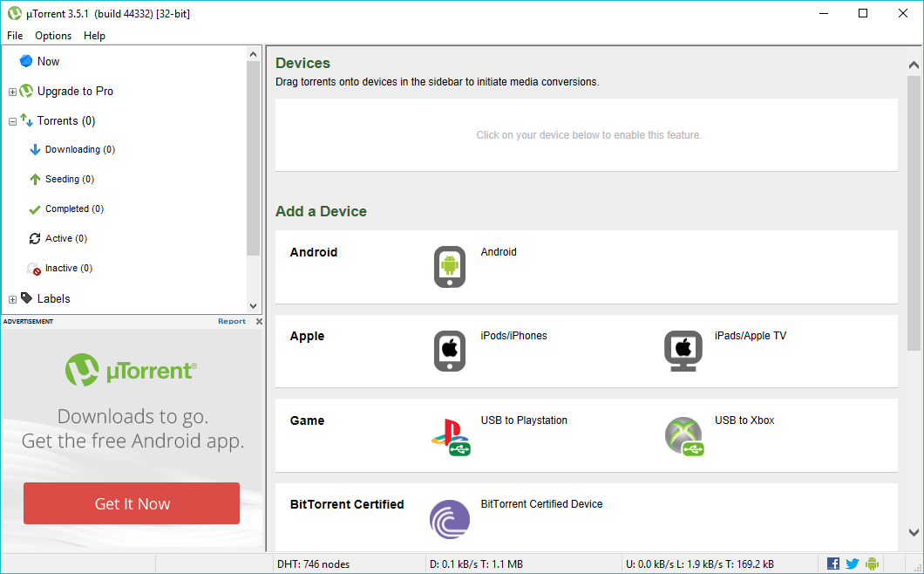Collapse the Torrents list
This screenshot has width=924, height=574.
pyautogui.click(x=12, y=120)
